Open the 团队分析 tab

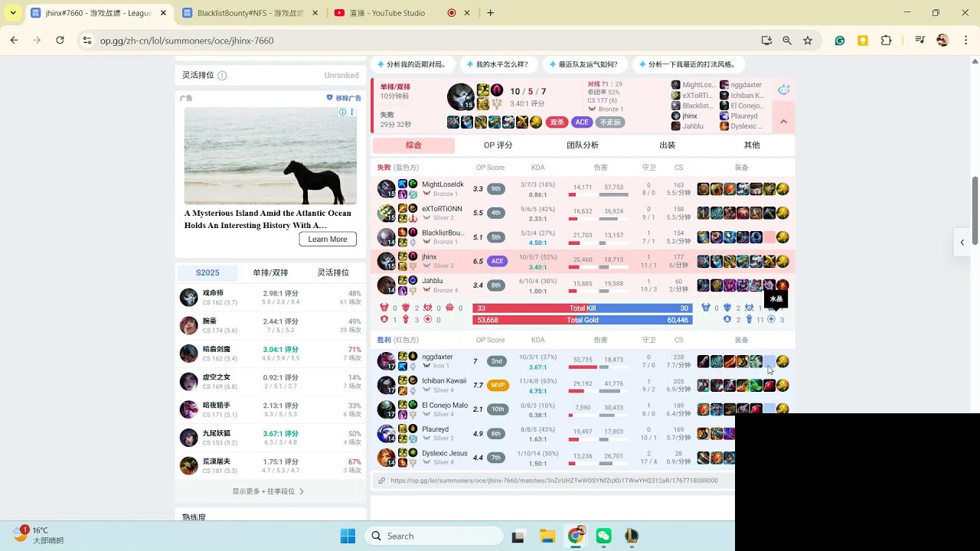pos(583,145)
